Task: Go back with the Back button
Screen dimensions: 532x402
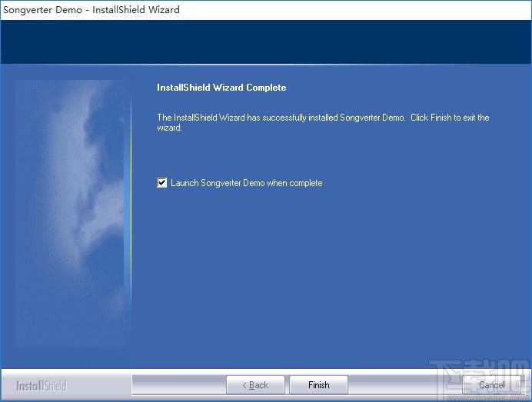Action: 255,385
